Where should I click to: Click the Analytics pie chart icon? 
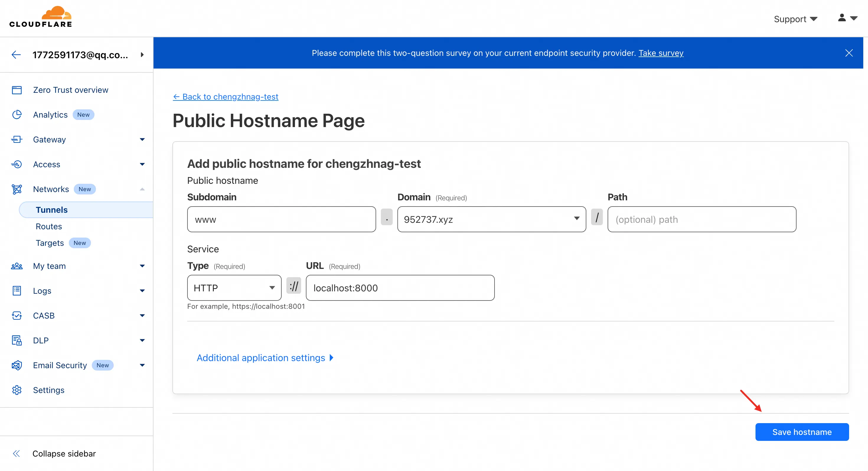(17, 115)
